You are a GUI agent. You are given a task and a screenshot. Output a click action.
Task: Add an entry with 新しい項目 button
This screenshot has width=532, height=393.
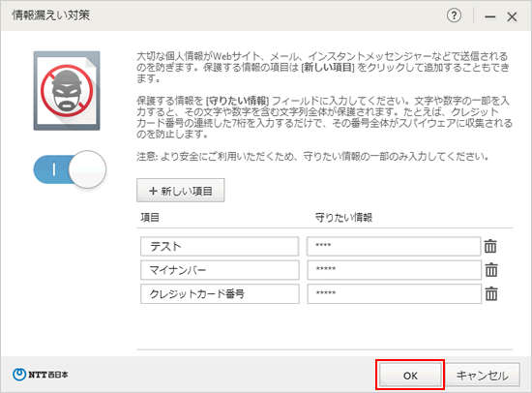click(x=181, y=191)
